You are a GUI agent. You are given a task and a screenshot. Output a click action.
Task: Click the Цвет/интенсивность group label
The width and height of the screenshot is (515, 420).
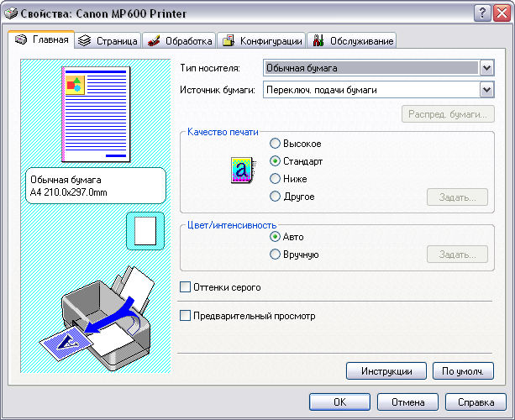pos(232,225)
